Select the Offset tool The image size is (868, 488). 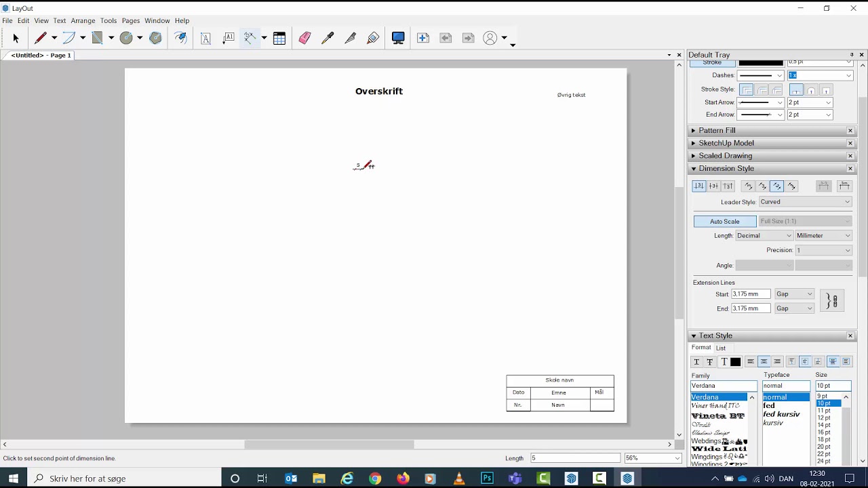click(x=180, y=39)
